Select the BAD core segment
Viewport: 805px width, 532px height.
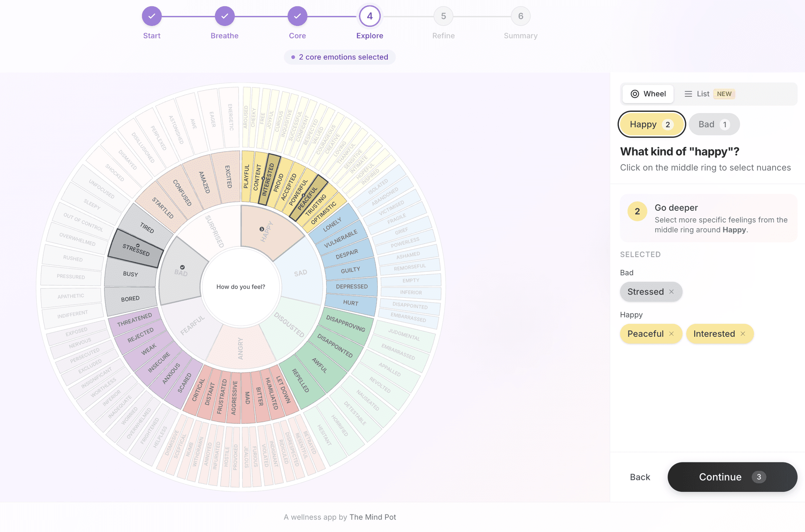[181, 271]
